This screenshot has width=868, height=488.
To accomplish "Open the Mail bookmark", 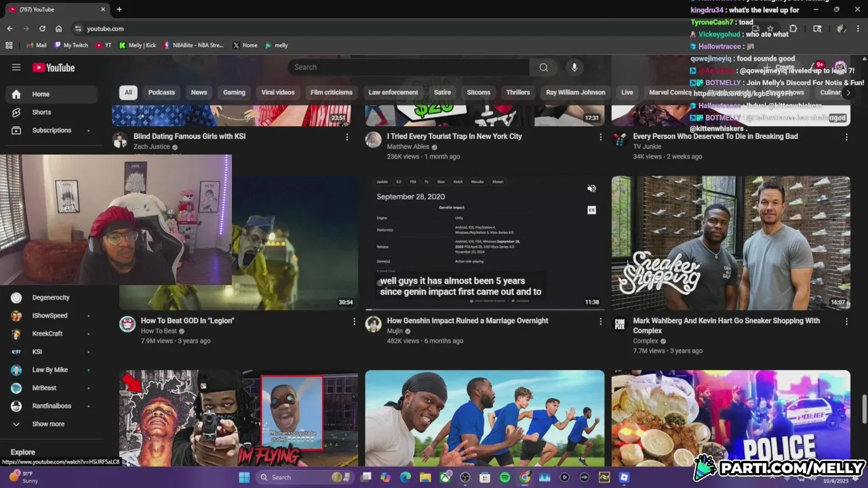I will click(x=36, y=45).
